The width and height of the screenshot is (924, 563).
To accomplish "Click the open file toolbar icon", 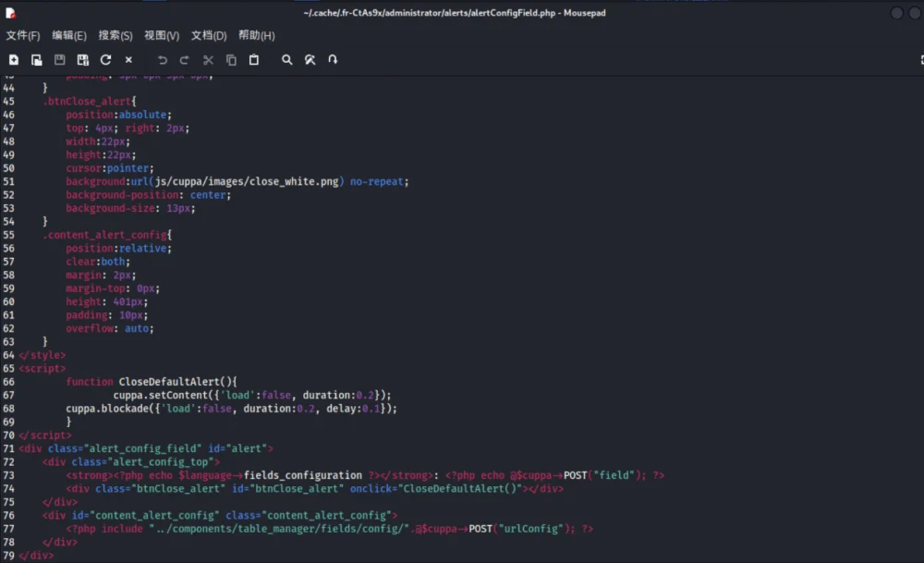I will click(x=37, y=59).
